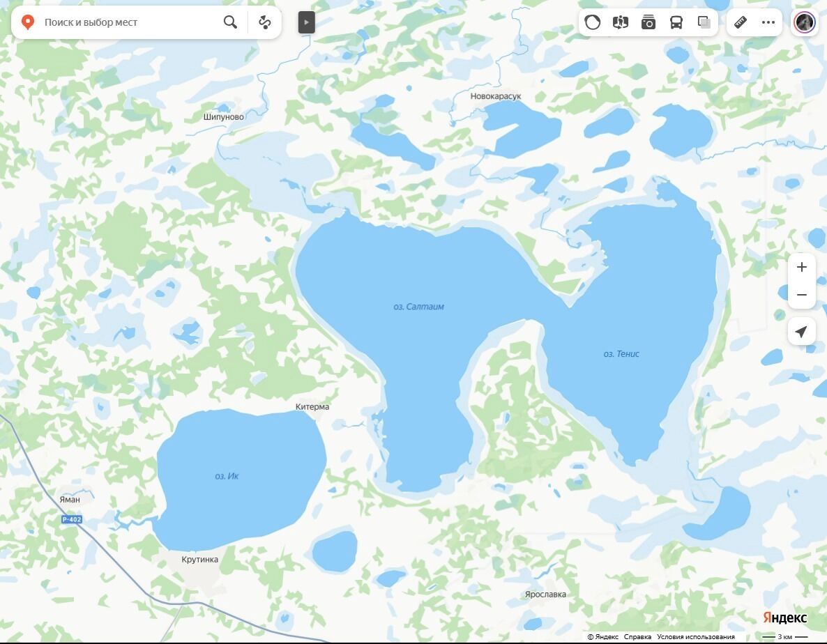The width and height of the screenshot is (827, 644).
Task: Open the route planner icon
Action: point(265,22)
